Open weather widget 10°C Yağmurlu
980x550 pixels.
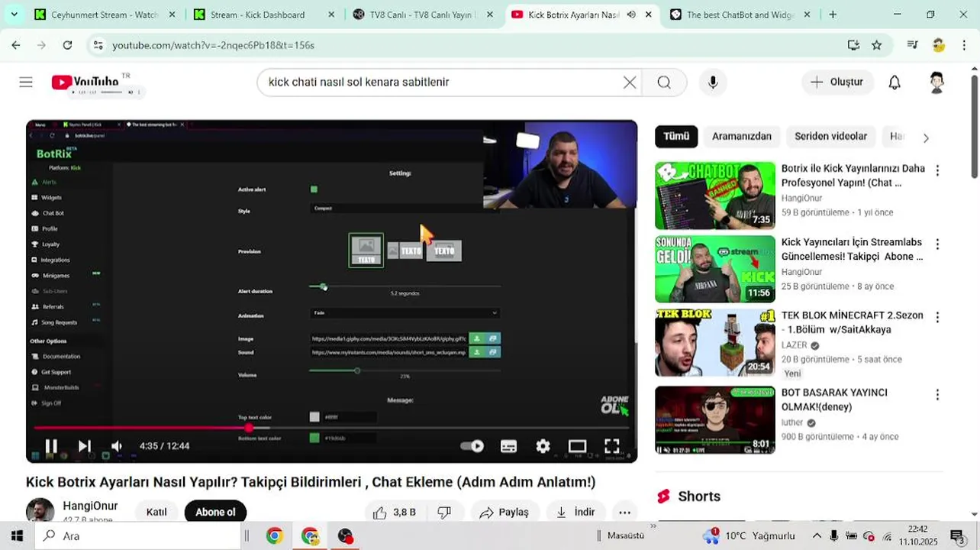pyautogui.click(x=750, y=535)
